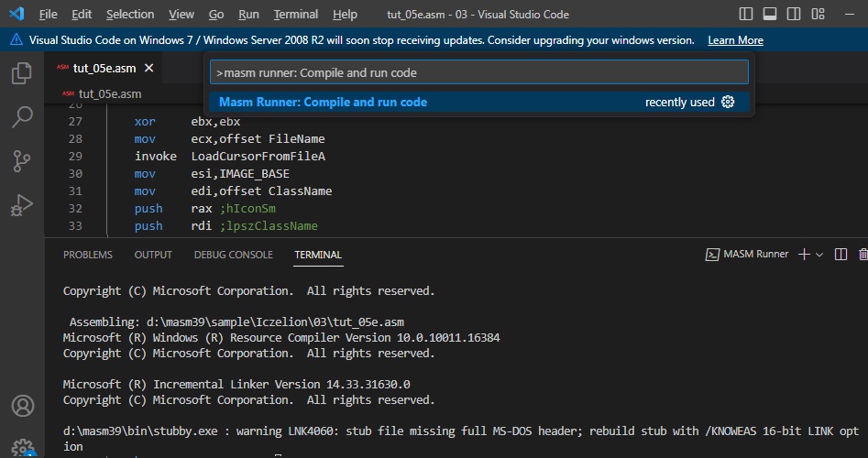868x458 pixels.
Task: Open the Source Control view
Action: tap(22, 161)
